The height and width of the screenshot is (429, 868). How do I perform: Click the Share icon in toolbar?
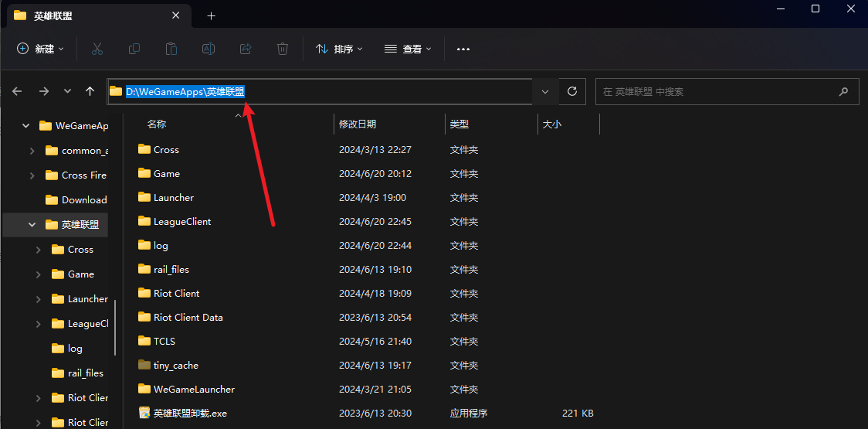(x=246, y=49)
